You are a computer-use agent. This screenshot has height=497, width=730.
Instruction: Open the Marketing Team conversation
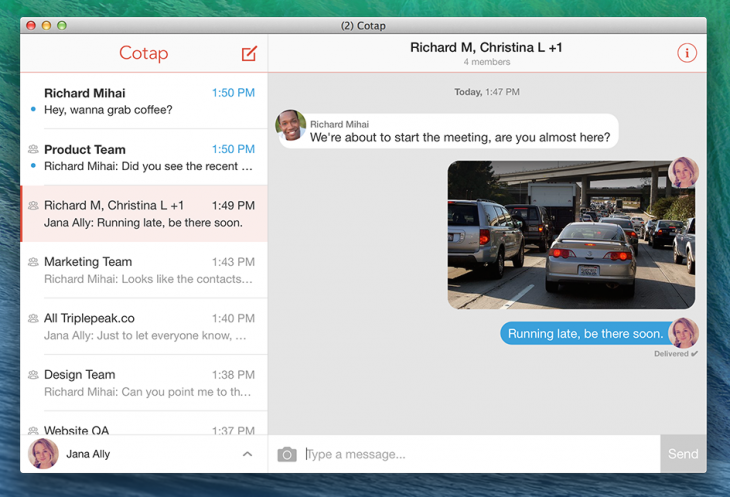[144, 270]
